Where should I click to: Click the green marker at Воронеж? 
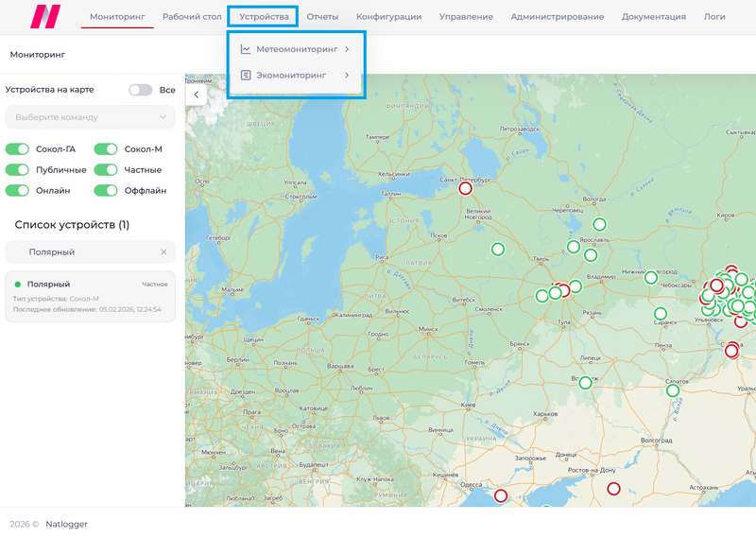coord(585,383)
